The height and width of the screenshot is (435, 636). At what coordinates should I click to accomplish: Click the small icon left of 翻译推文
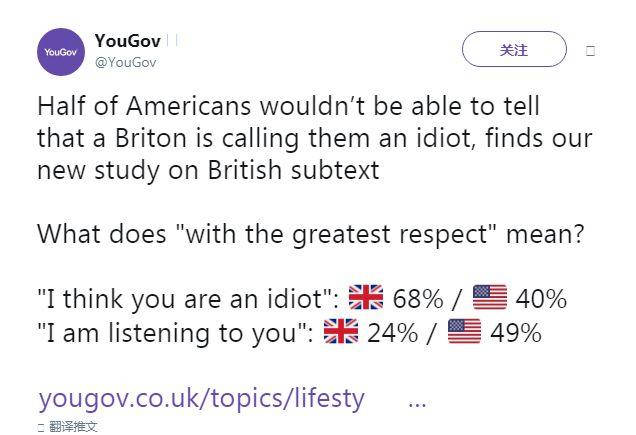[x=41, y=428]
